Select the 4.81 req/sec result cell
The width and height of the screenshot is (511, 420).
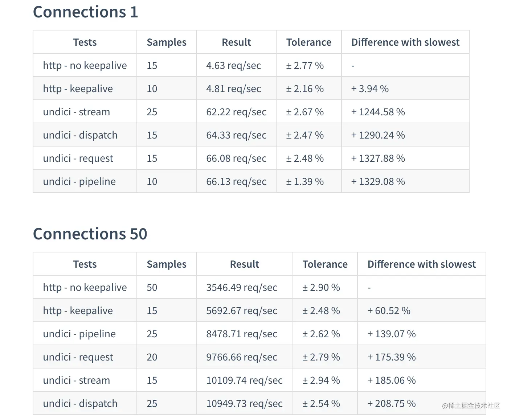(236, 88)
